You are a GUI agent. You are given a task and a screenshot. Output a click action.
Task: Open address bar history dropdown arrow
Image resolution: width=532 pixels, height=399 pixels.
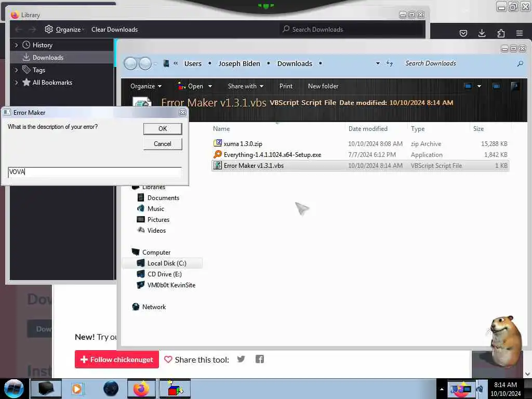[x=378, y=63]
